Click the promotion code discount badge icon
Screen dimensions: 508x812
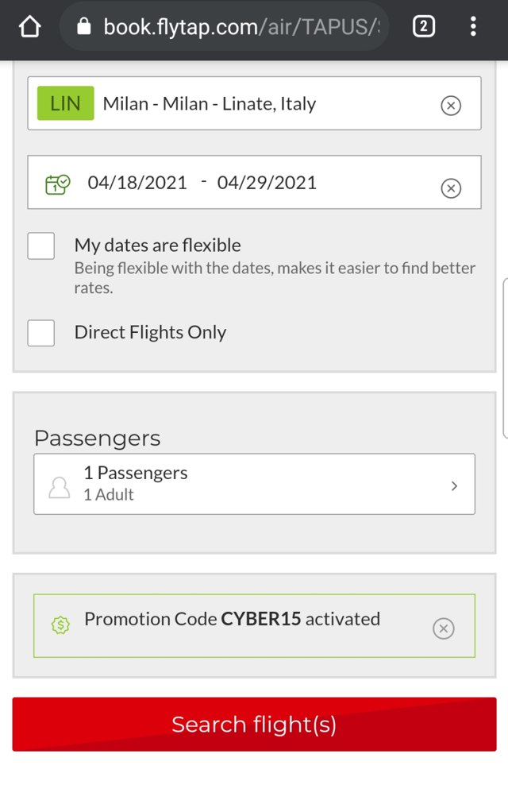point(60,624)
